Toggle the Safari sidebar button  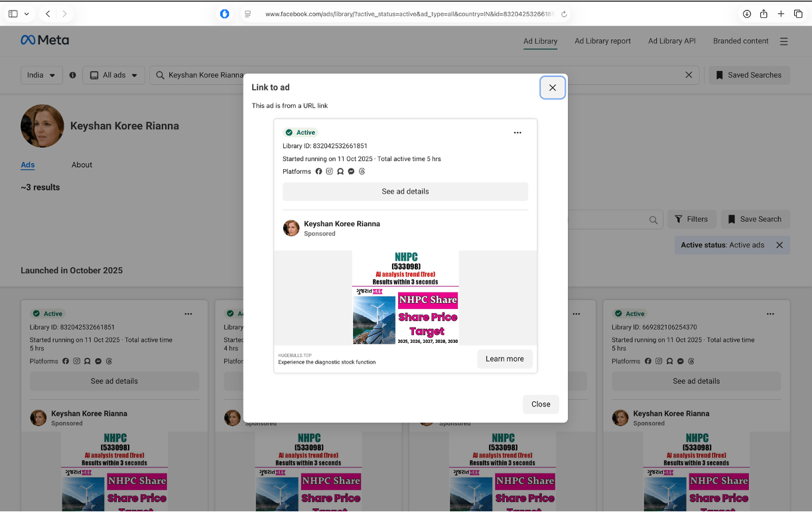coord(13,14)
